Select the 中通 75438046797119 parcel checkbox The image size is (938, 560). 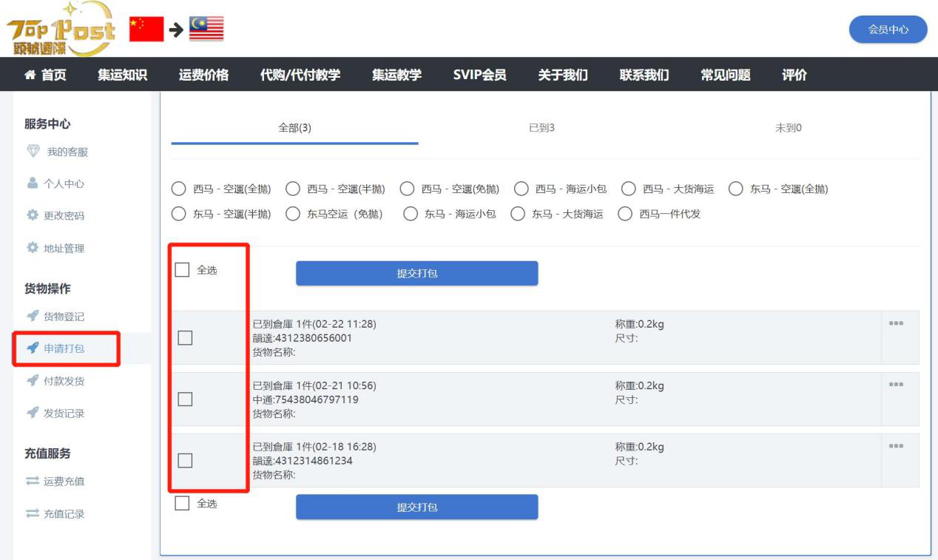click(185, 399)
